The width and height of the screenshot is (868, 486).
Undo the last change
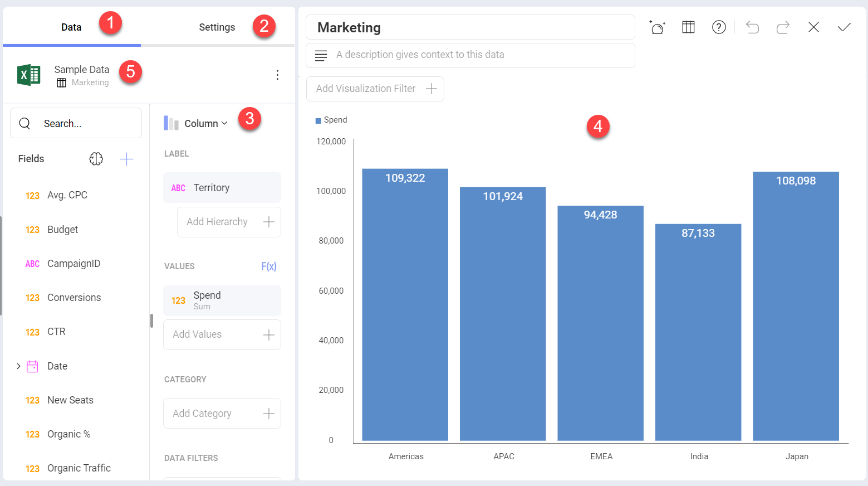(x=752, y=27)
